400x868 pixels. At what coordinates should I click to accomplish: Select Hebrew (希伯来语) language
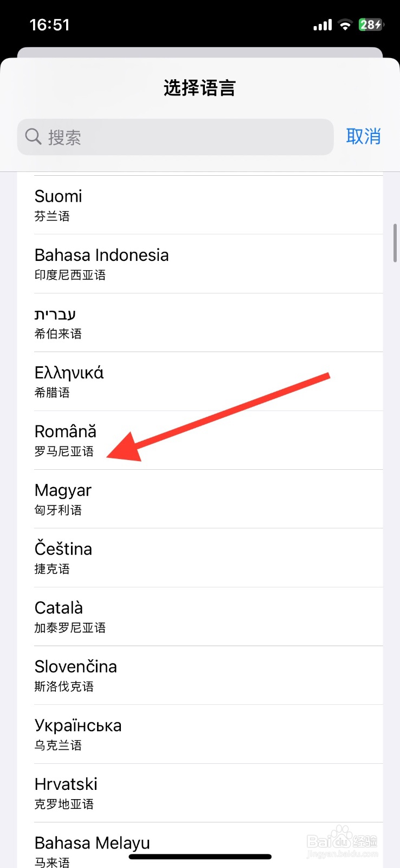200,323
